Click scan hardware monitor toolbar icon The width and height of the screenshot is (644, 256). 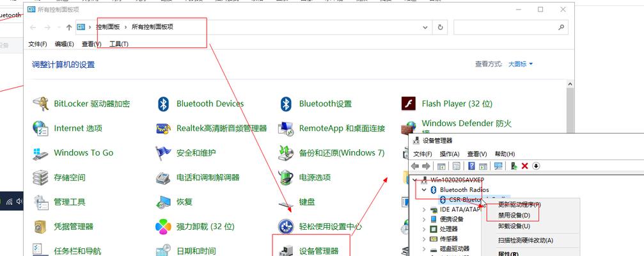[499, 166]
